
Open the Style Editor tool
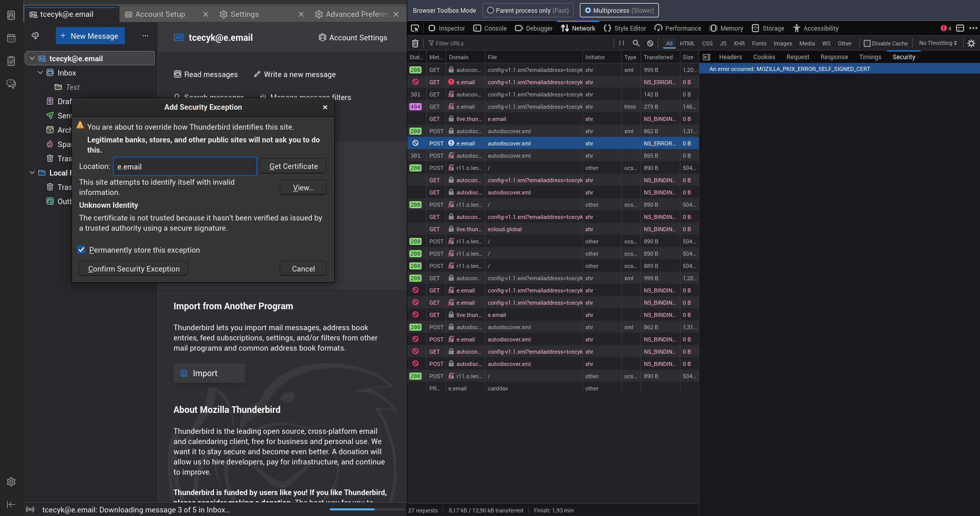625,28
